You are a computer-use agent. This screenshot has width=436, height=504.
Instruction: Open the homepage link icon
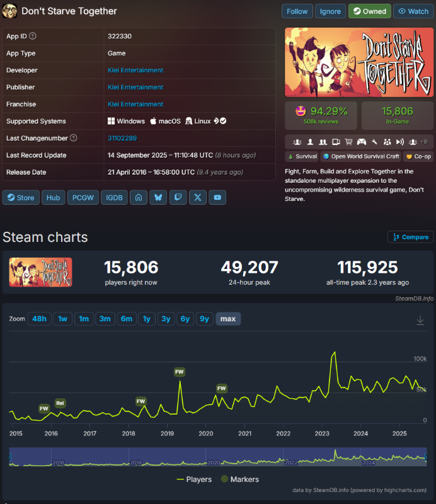click(139, 197)
